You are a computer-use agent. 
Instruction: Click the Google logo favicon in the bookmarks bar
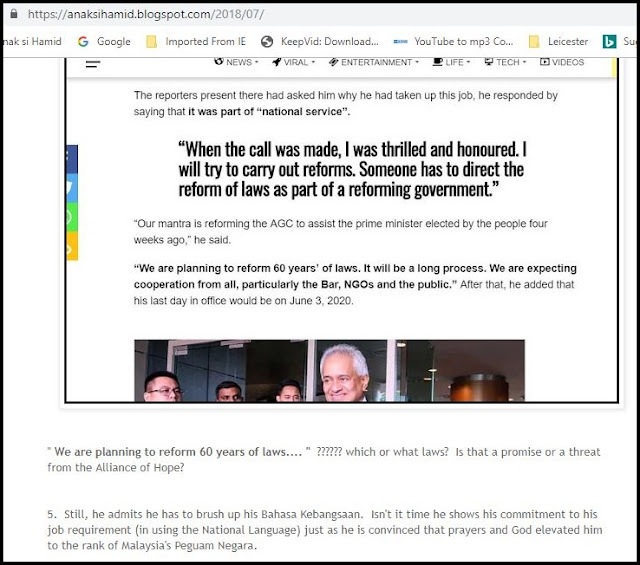point(83,42)
